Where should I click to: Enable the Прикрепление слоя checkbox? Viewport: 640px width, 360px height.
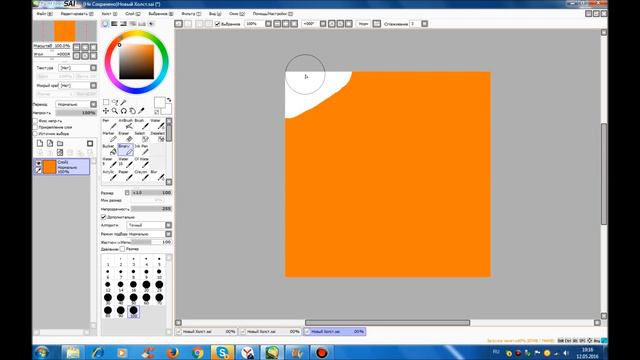click(36, 127)
